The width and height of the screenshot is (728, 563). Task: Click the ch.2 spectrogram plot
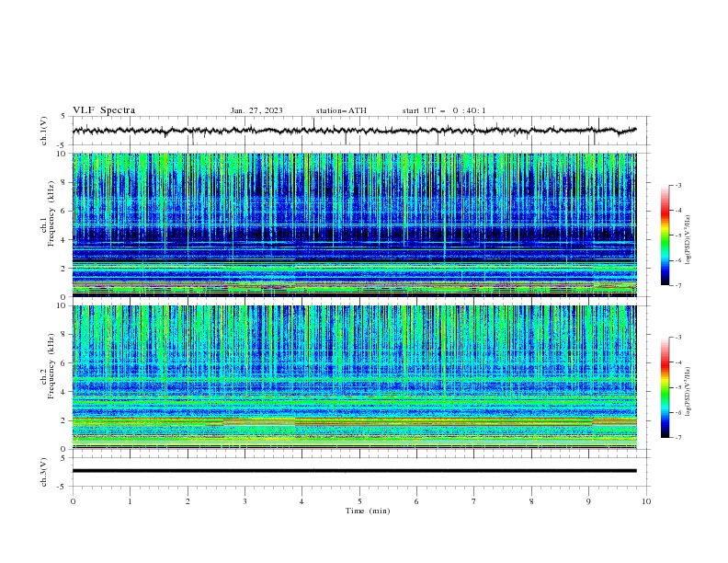[x=354, y=377]
